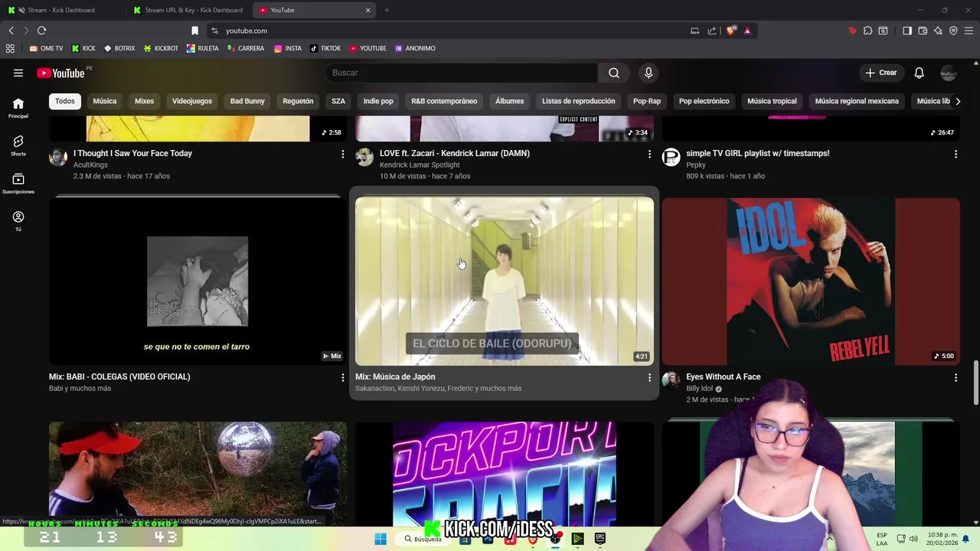Select the Mixes filter chip
The width and height of the screenshot is (980, 551).
click(x=144, y=101)
